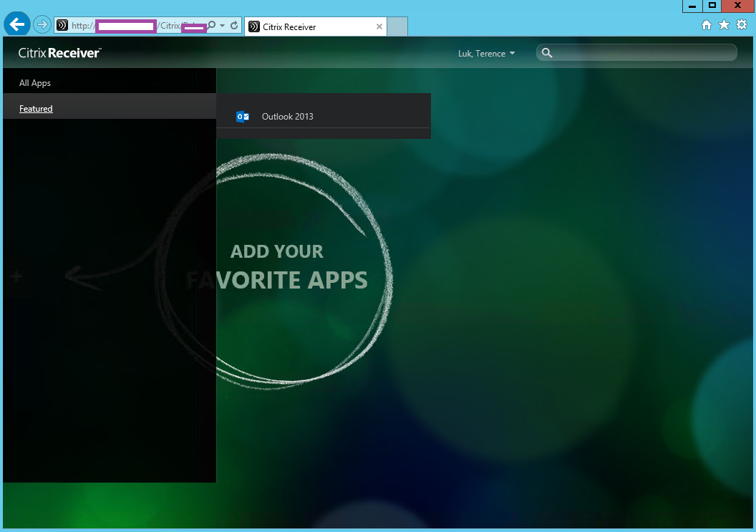
Task: Click the browser forward arrow button
Action: tap(42, 24)
